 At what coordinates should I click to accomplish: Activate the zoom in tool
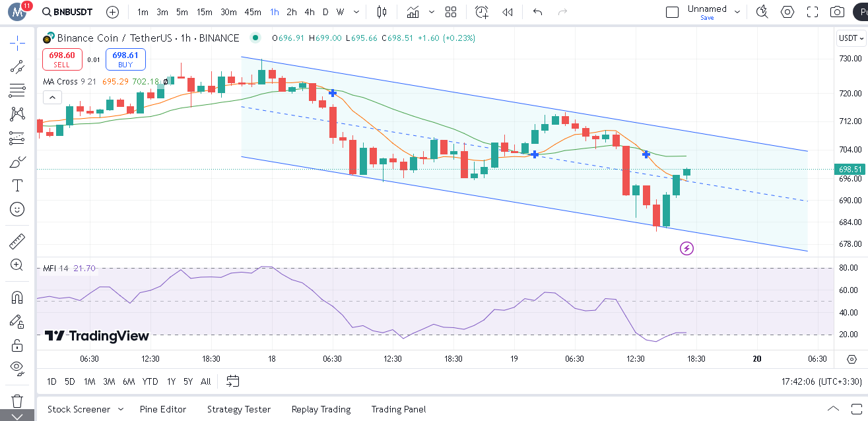(x=17, y=265)
